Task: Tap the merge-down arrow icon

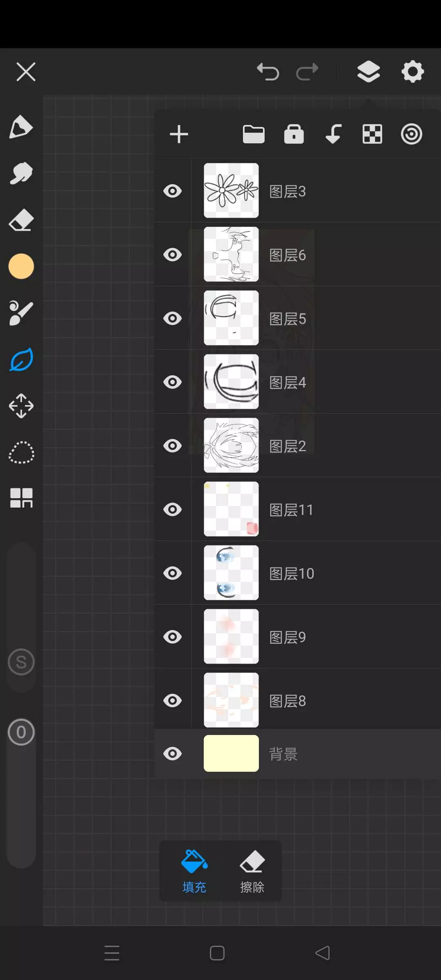Action: 333,134
